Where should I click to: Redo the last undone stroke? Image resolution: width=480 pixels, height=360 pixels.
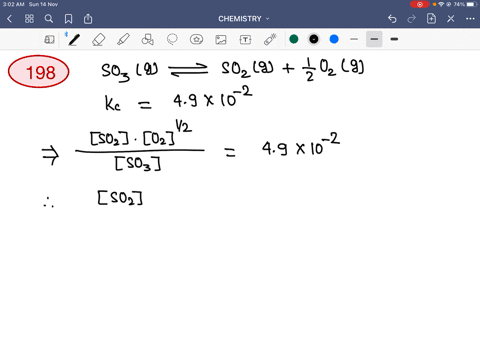412,19
